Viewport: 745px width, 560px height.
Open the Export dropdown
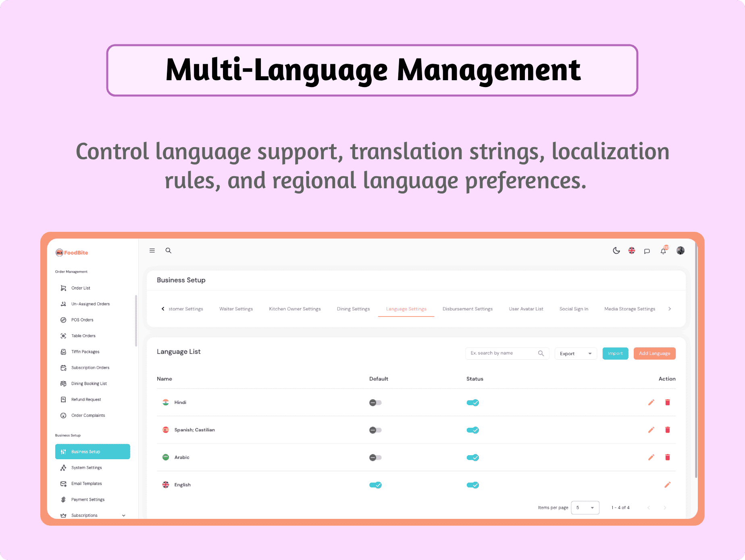576,354
